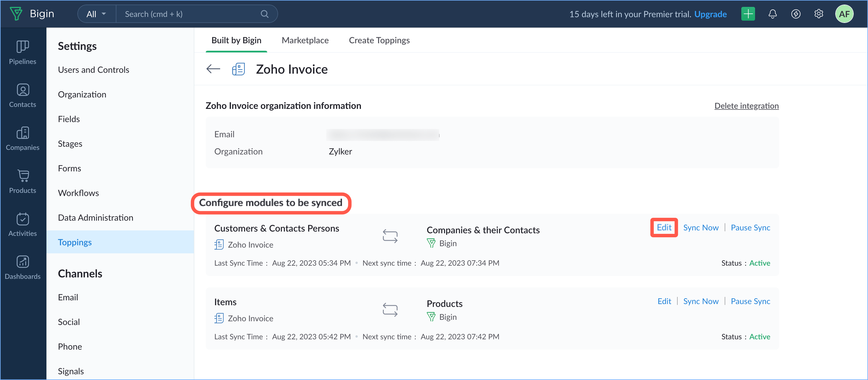
Task: Click Next sync time Aug 22, 2023 07:42 PM
Action: coord(431,336)
